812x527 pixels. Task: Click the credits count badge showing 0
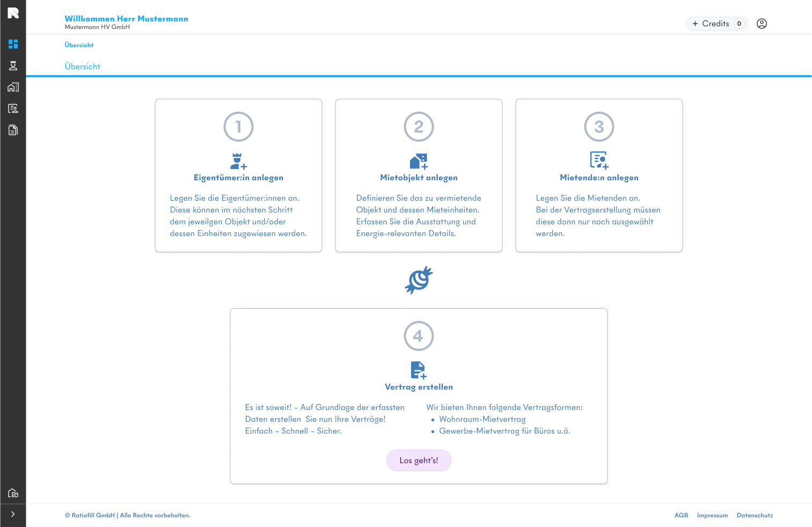click(x=739, y=24)
